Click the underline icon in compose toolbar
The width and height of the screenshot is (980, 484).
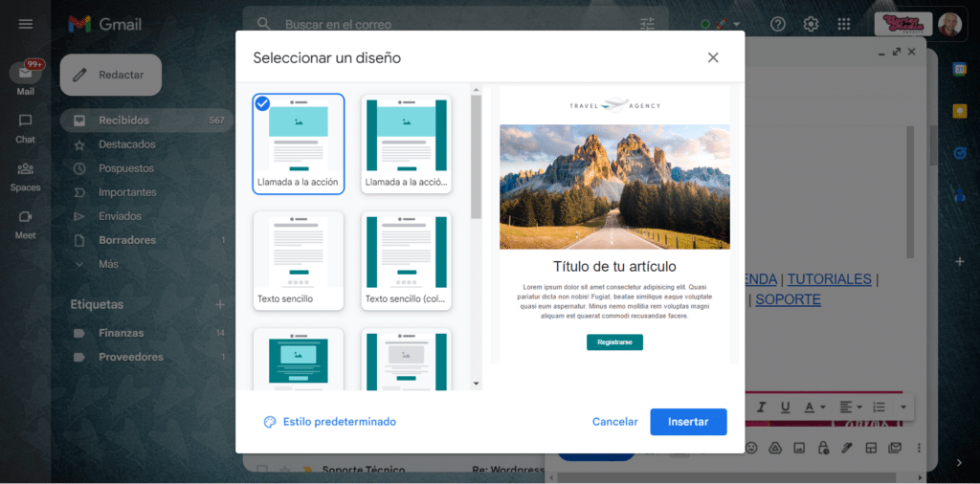785,407
